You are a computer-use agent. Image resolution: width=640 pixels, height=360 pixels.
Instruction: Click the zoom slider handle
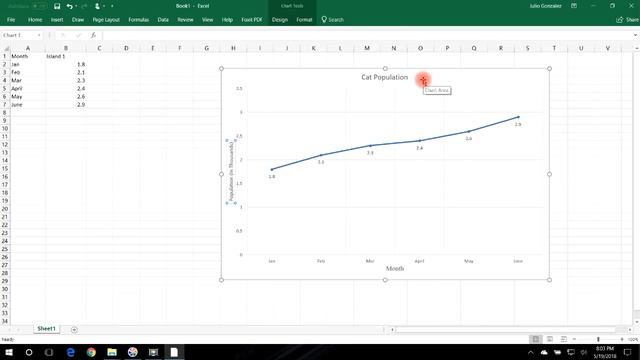[598, 339]
